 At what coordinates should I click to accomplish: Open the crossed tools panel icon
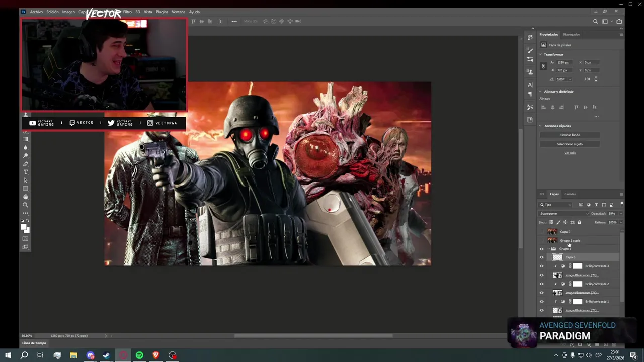point(530,107)
